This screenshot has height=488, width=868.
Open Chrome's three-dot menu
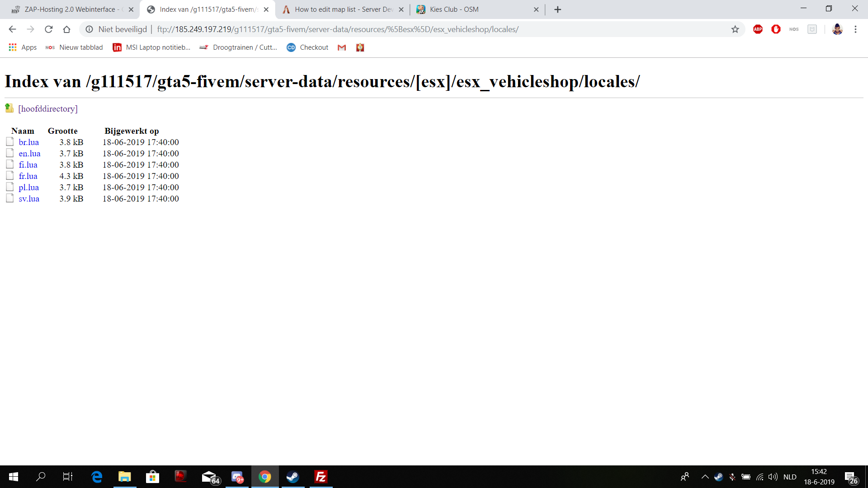[855, 29]
